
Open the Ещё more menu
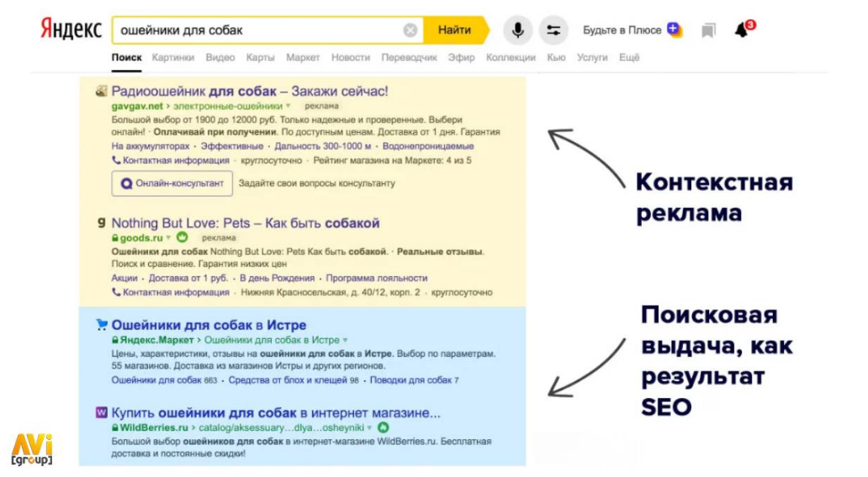[629, 57]
